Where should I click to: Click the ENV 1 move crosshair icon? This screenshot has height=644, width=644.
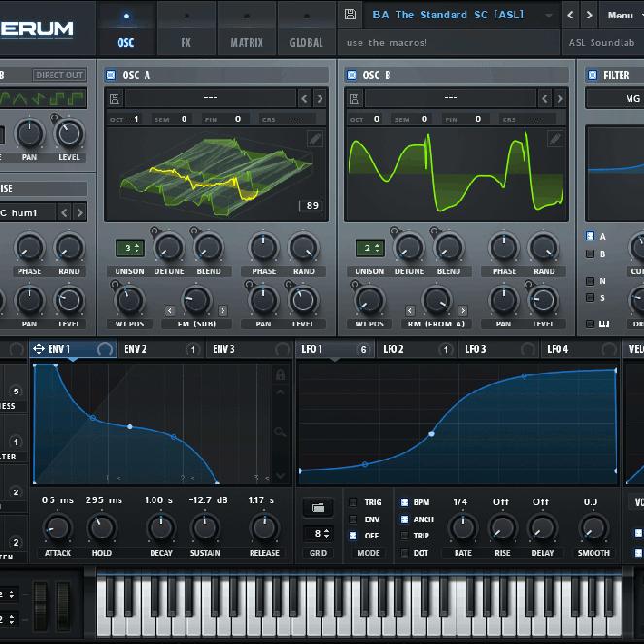tap(39, 349)
